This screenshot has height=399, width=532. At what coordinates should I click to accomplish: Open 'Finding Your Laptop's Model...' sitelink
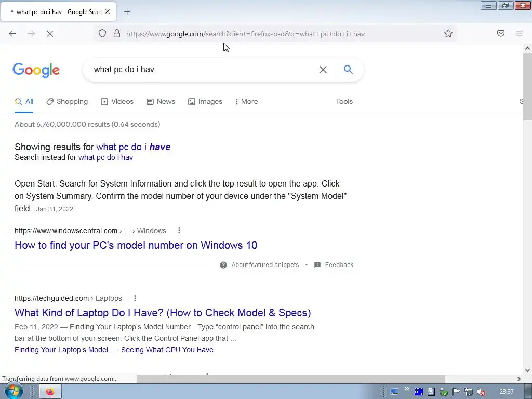click(x=64, y=350)
